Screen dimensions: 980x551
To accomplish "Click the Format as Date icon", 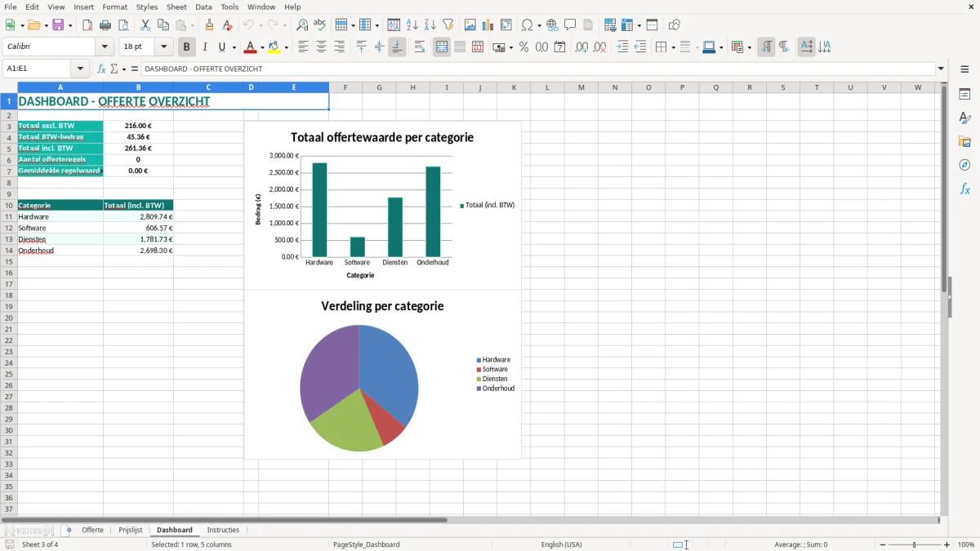I will (x=559, y=47).
